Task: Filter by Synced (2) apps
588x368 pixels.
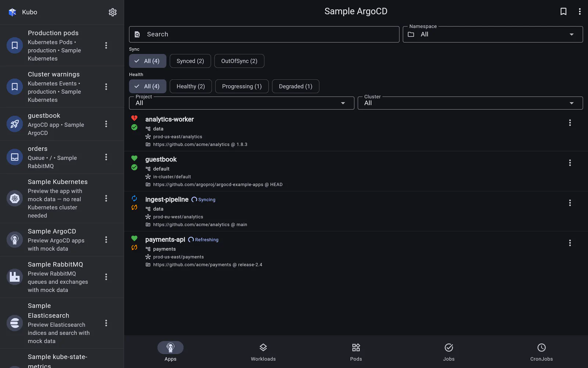Action: (190, 61)
